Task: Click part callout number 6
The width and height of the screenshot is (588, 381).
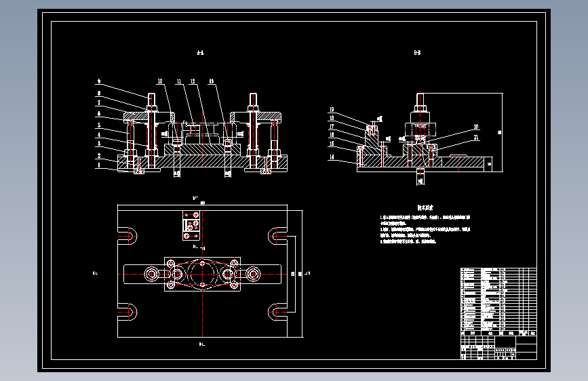Action: 99,114
